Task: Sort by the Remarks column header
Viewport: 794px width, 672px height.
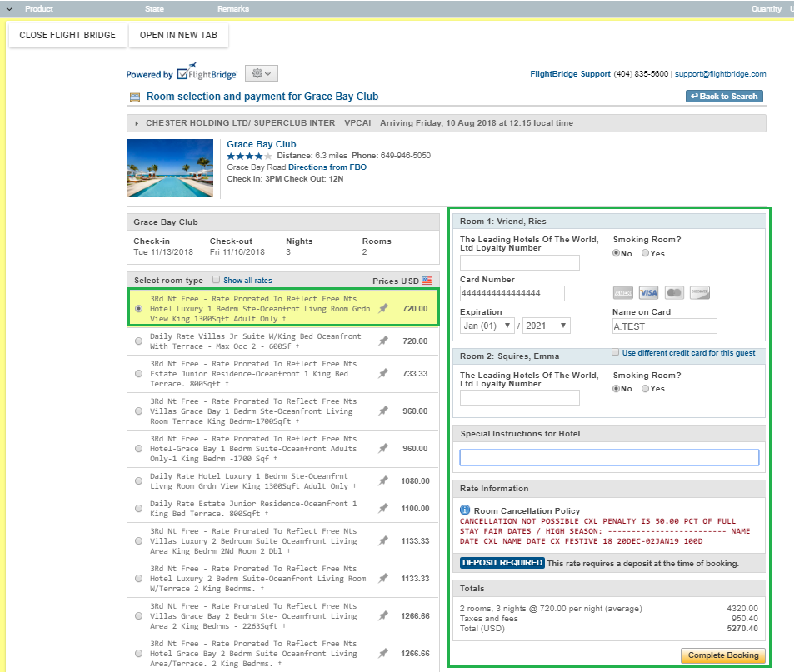Action: coord(233,9)
